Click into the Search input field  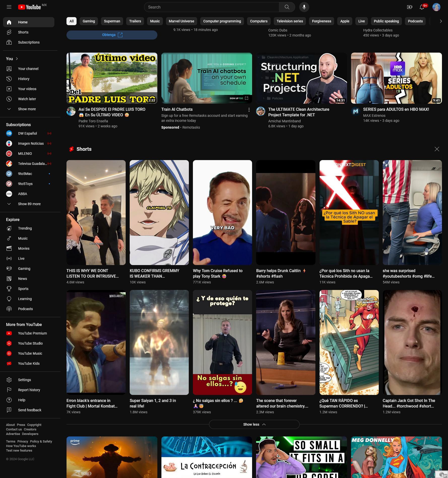(212, 7)
